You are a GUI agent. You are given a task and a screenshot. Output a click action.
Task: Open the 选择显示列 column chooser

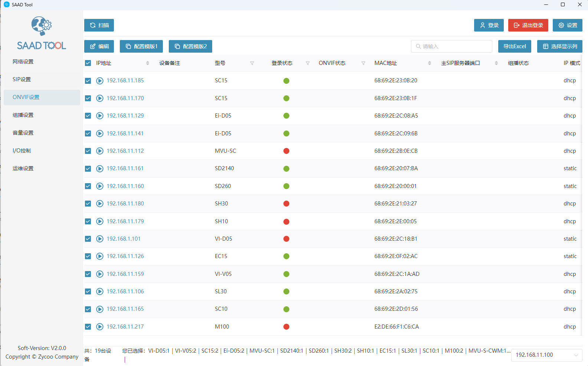560,46
